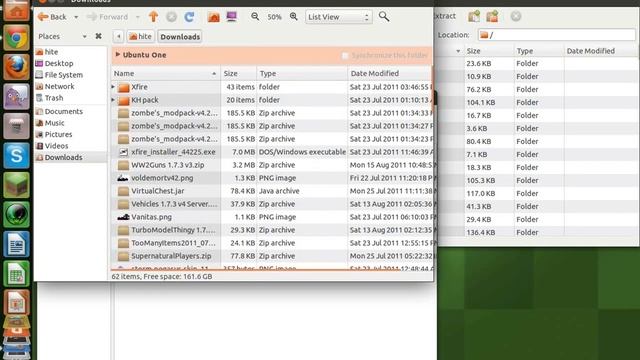Open Skype from the dock

16,156
